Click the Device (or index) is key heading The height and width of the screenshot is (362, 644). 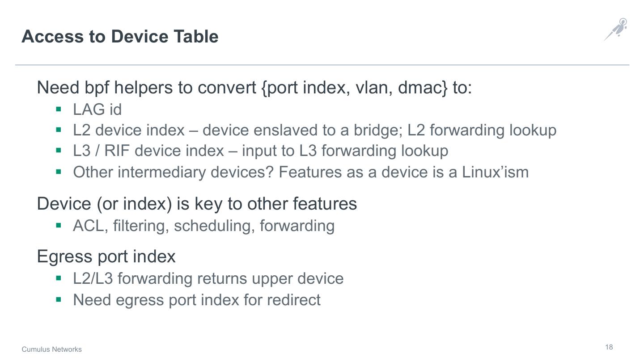tap(197, 204)
